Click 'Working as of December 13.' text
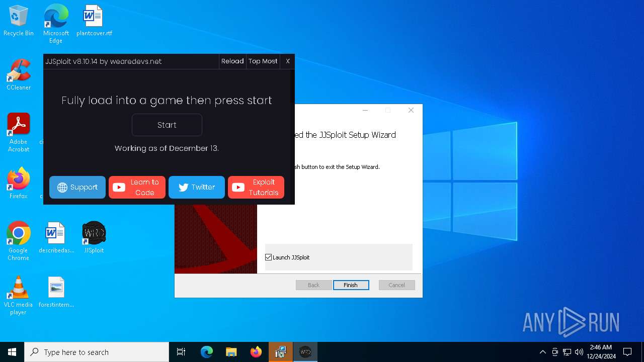644x362 pixels. (x=167, y=148)
